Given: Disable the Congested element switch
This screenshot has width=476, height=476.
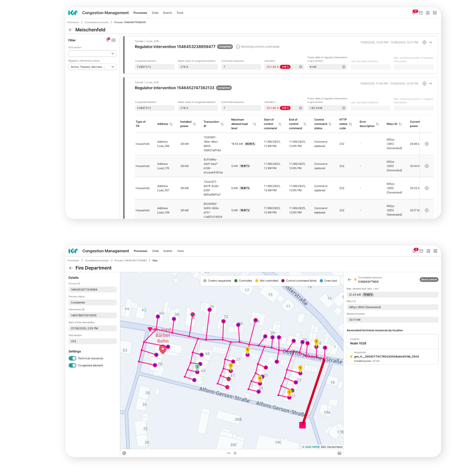Looking at the screenshot, I should coord(72,365).
